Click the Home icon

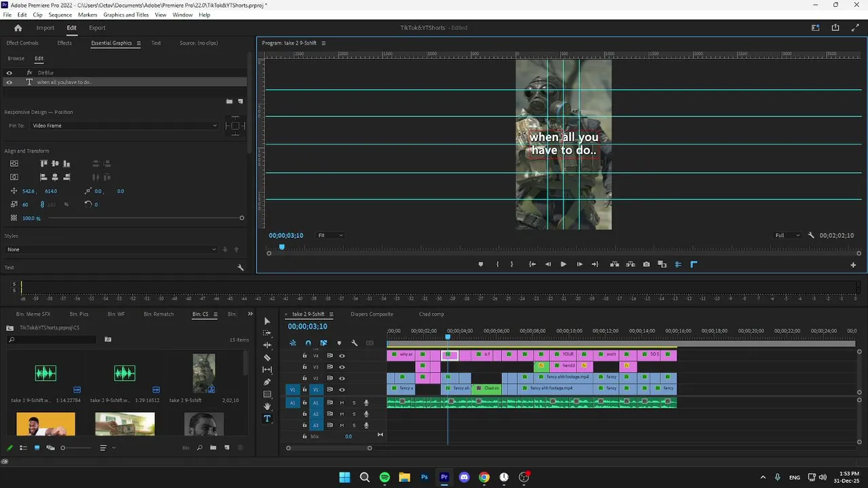18,28
